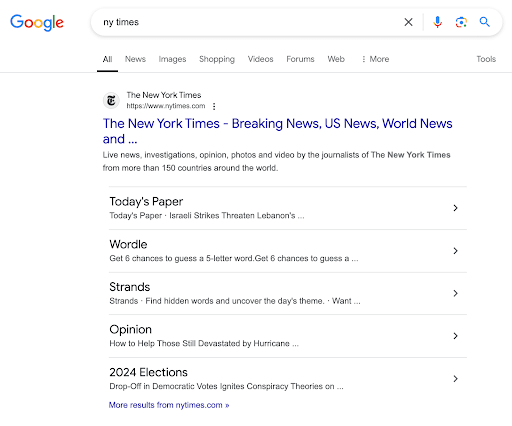Expand chevron on the Wordle row
512x426 pixels.
(x=455, y=251)
